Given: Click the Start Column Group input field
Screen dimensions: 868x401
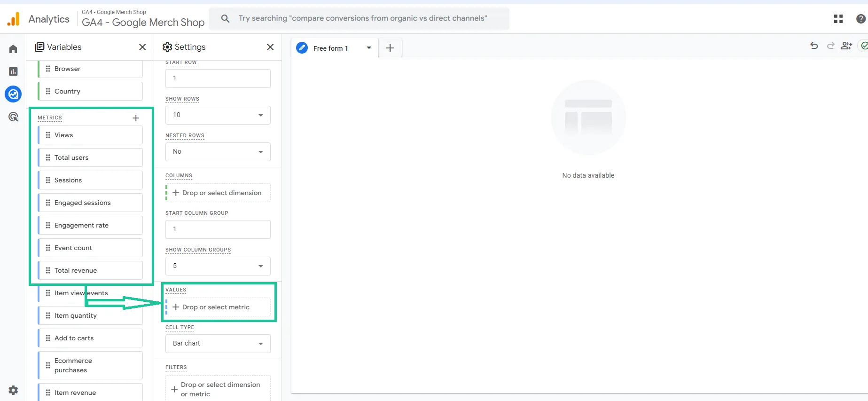Looking at the screenshot, I should pos(218,229).
